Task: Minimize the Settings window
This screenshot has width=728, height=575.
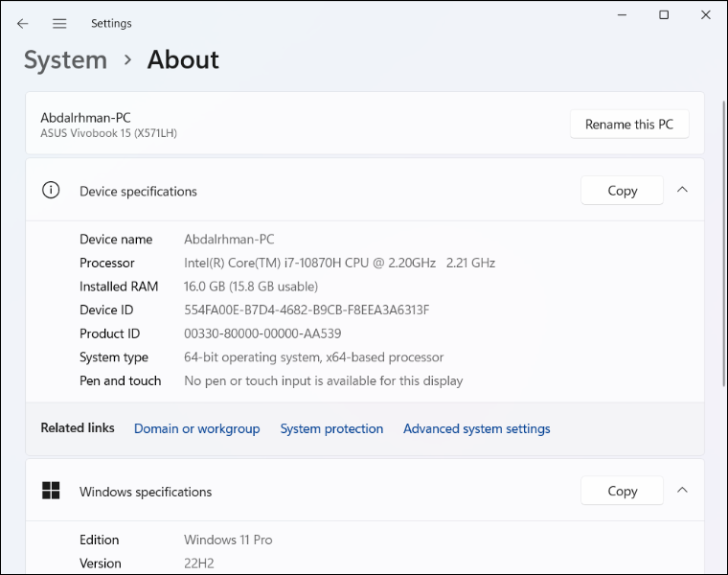Action: pyautogui.click(x=622, y=15)
